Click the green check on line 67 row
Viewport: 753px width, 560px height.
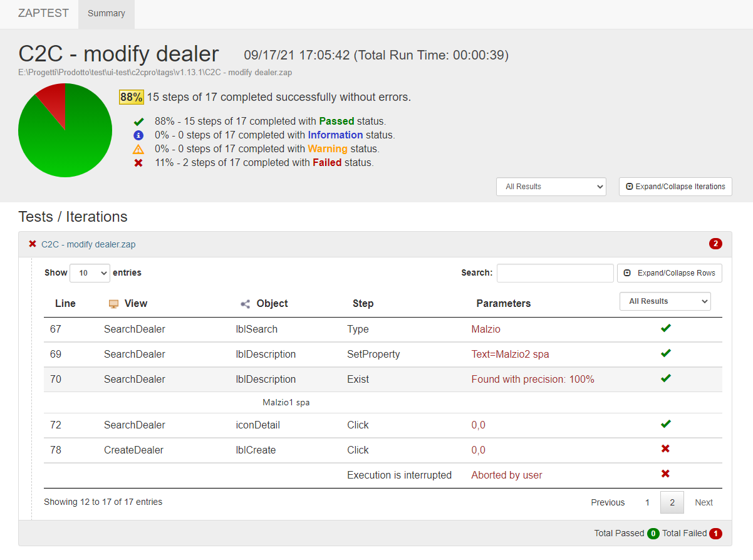(x=666, y=328)
